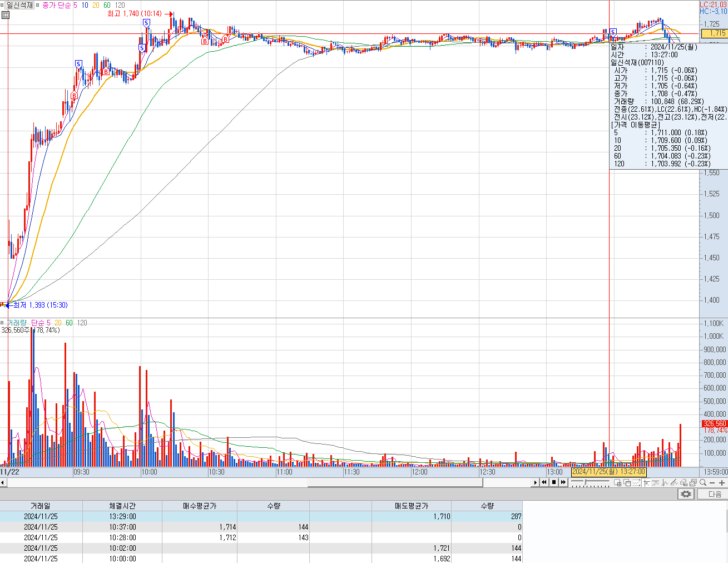Select the crosshair cursor tool icon
Viewport: 728px width, 563px height.
click(646, 483)
